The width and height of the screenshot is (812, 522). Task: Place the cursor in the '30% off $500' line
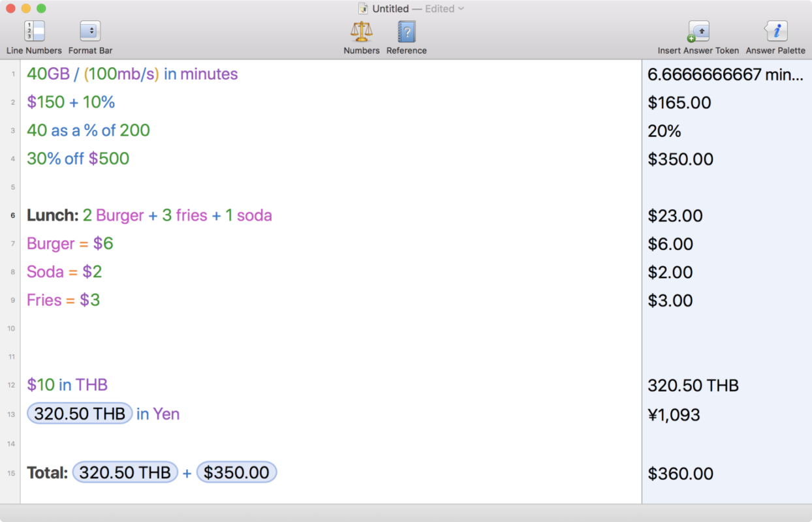[x=78, y=159]
